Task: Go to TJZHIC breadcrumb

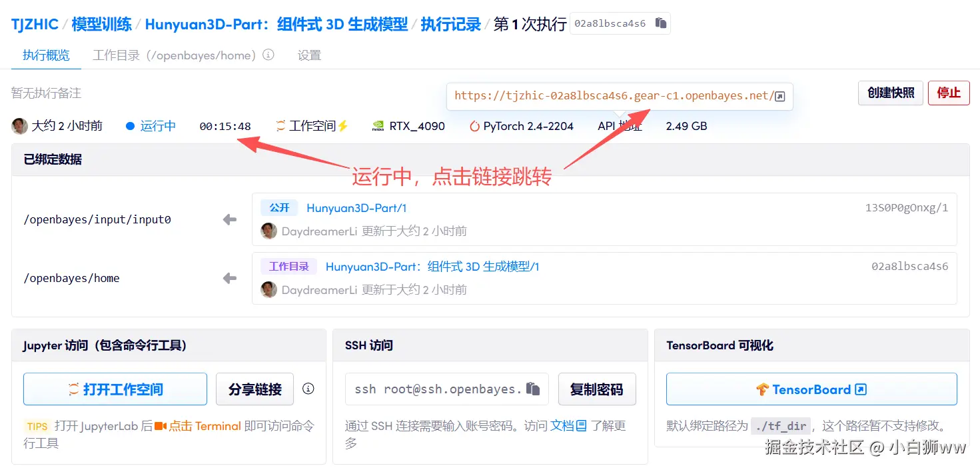Action: (x=35, y=25)
